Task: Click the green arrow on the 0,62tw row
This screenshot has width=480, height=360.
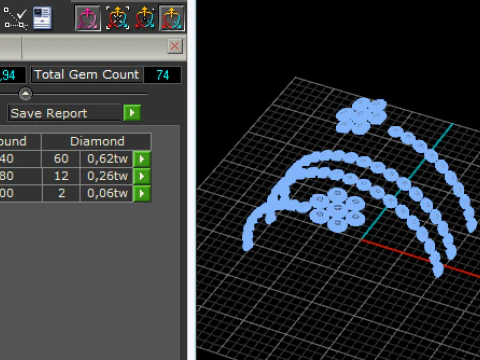Action: (x=142, y=159)
